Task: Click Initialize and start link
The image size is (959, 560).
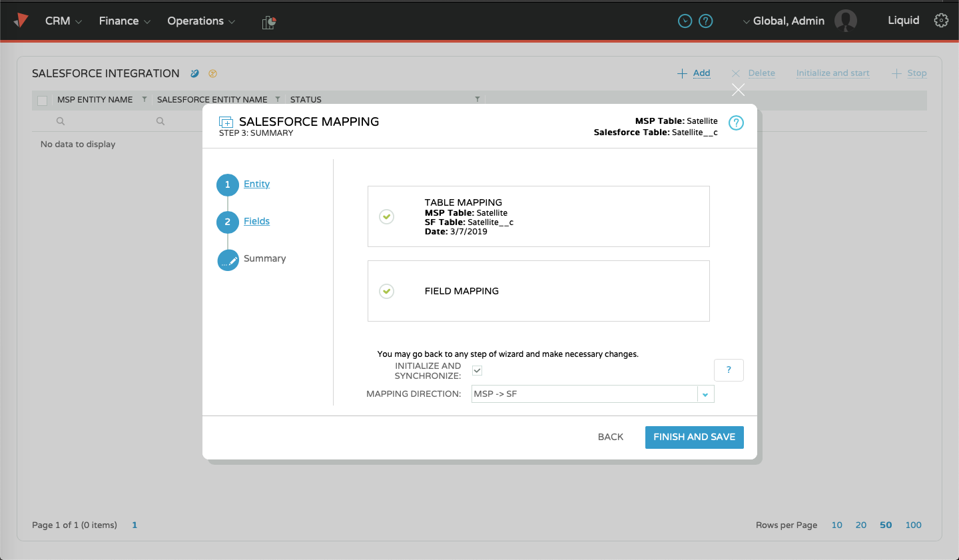Action: tap(833, 73)
